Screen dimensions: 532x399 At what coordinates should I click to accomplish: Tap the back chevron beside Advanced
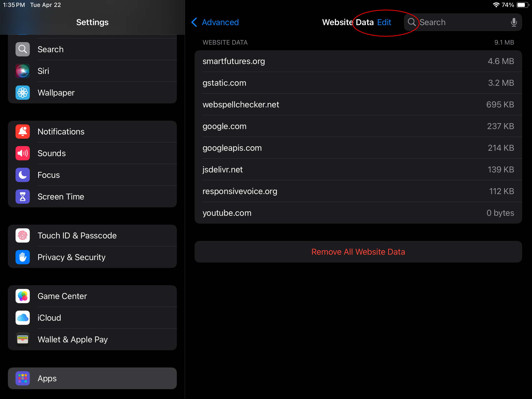tap(194, 22)
